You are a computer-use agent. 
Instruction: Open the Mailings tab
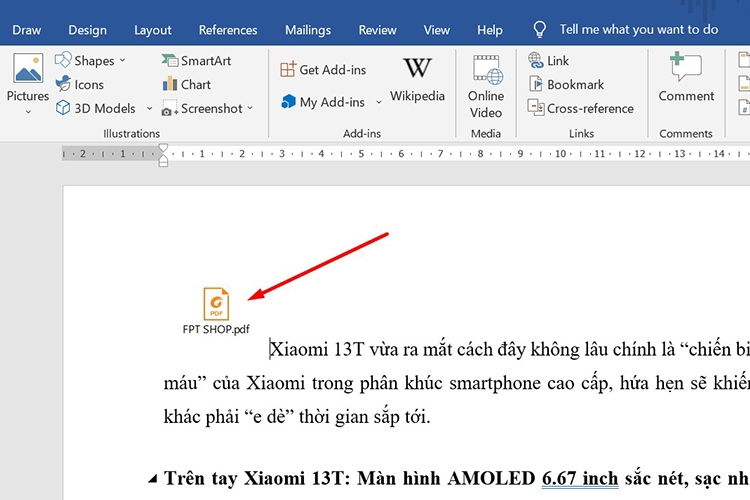coord(308,30)
